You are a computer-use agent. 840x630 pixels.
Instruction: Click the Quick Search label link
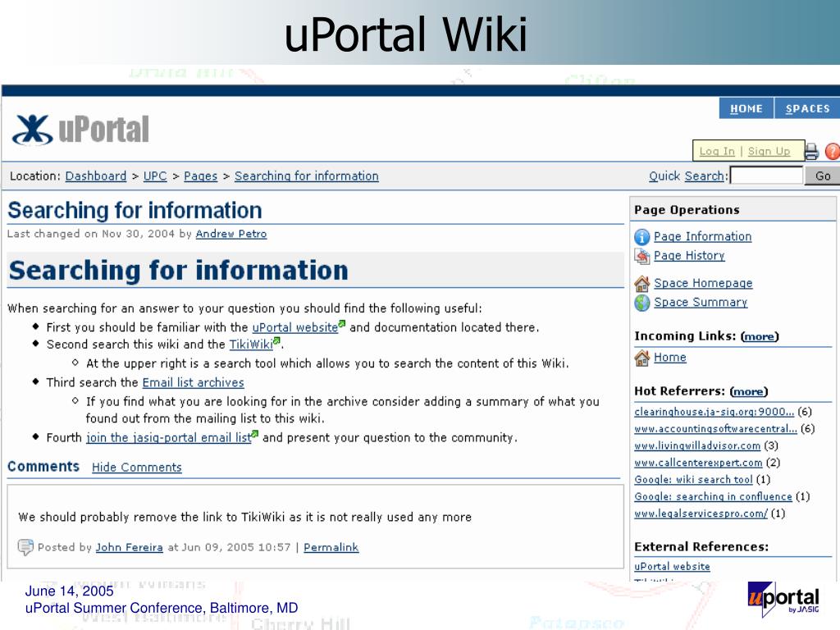pos(688,176)
